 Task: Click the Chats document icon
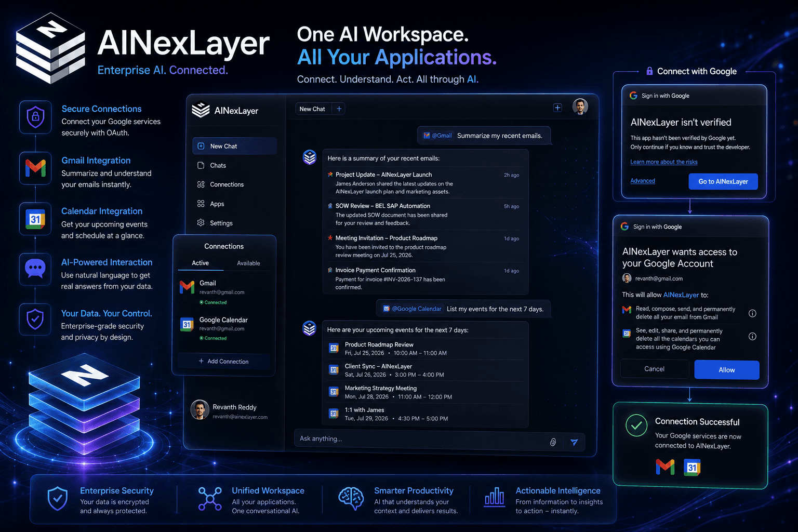[201, 165]
